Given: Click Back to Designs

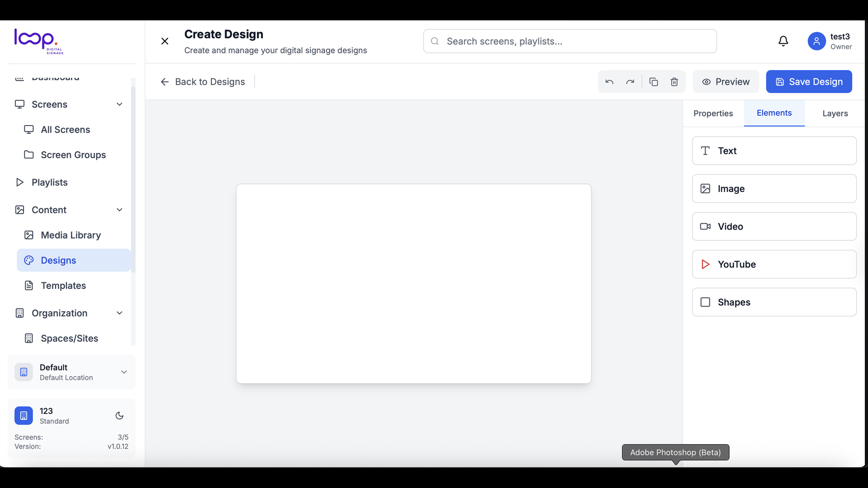Looking at the screenshot, I should pos(202,82).
